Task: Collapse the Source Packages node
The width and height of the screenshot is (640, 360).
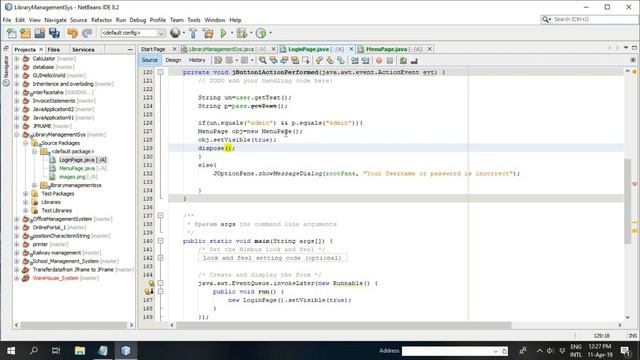Action: (26, 143)
